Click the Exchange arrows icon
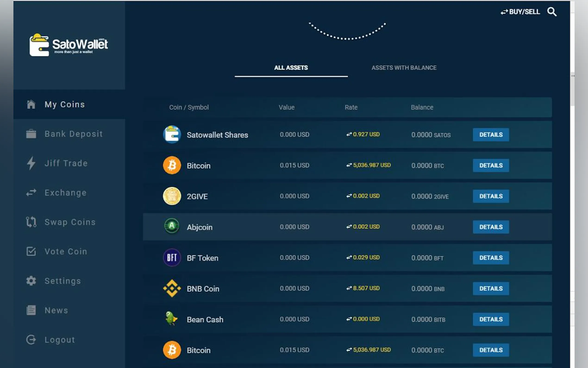588x368 pixels. tap(31, 193)
